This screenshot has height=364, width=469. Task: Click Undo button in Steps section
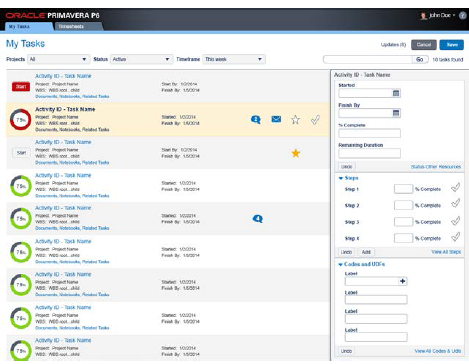coord(346,252)
